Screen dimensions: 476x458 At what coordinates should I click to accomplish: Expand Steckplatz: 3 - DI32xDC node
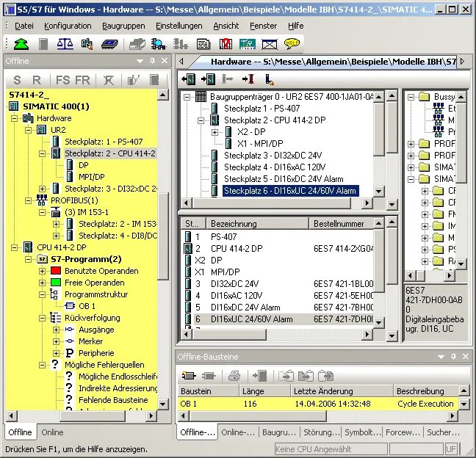click(x=42, y=189)
